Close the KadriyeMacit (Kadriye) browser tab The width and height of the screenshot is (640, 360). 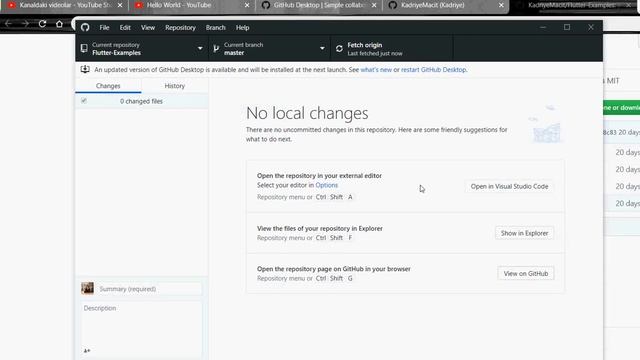tap(501, 5)
